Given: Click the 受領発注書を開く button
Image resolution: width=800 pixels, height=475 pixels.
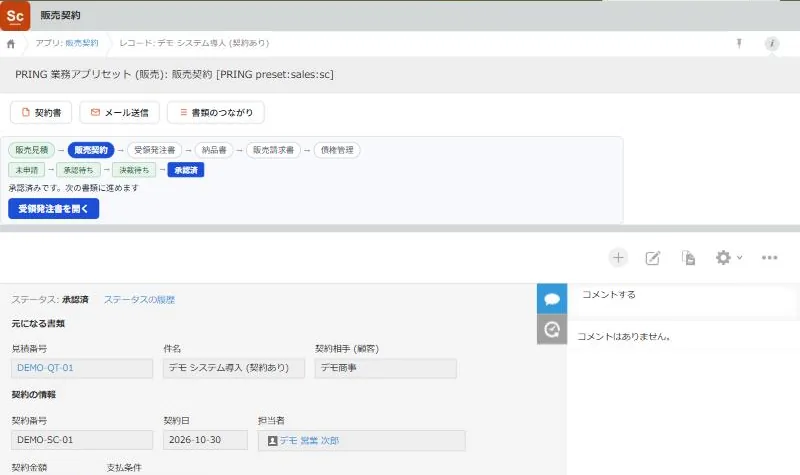Looking at the screenshot, I should (x=54, y=209).
